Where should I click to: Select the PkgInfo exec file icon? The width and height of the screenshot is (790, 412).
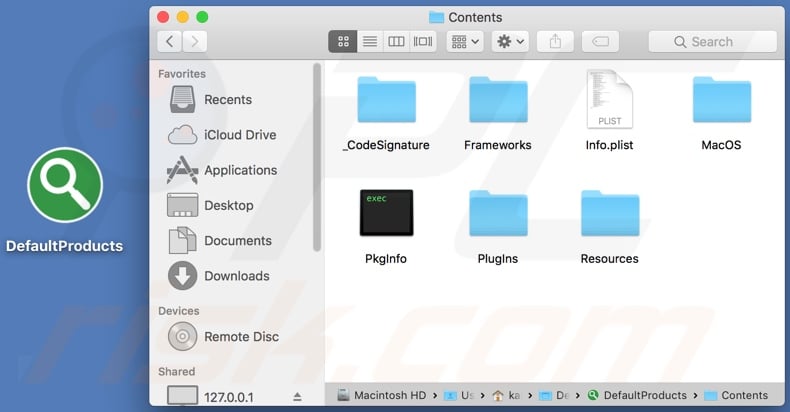[x=386, y=213]
